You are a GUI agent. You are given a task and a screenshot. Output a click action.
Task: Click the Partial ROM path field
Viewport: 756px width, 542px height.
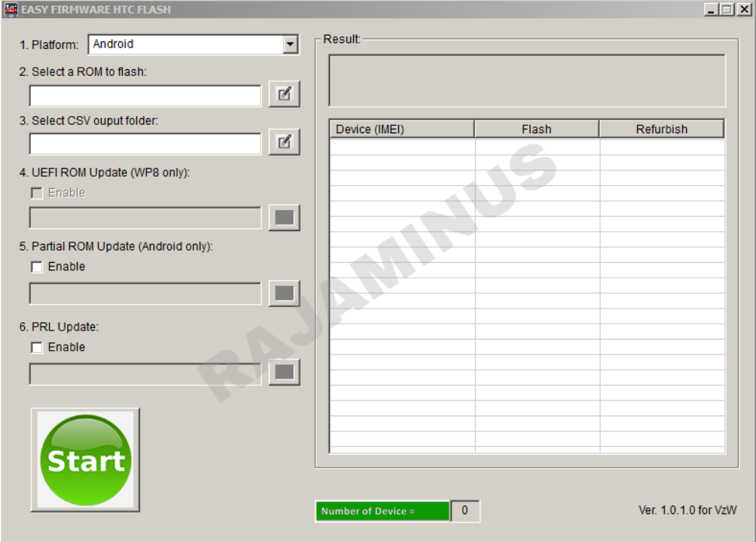tap(145, 294)
